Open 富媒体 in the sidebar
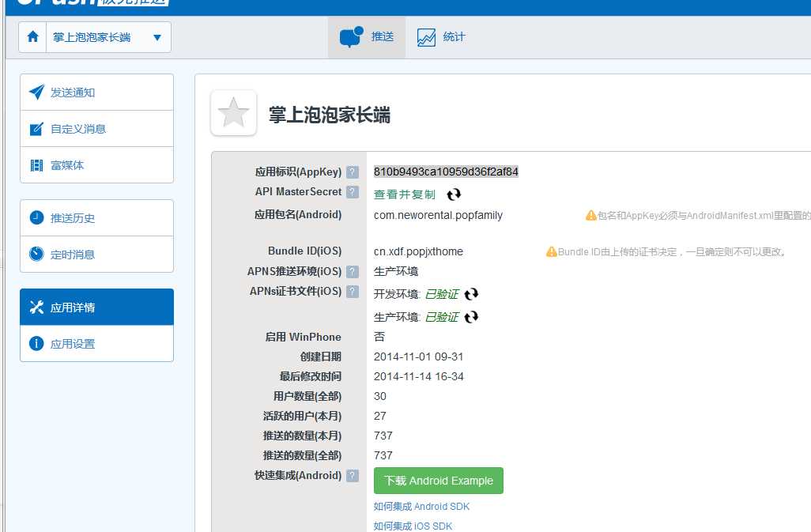 pyautogui.click(x=96, y=165)
